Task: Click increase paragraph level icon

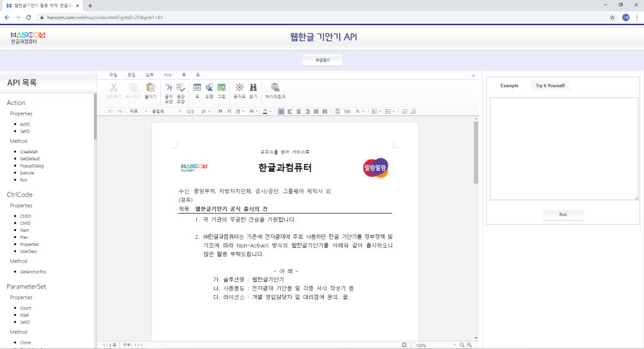Action: [x=404, y=111]
